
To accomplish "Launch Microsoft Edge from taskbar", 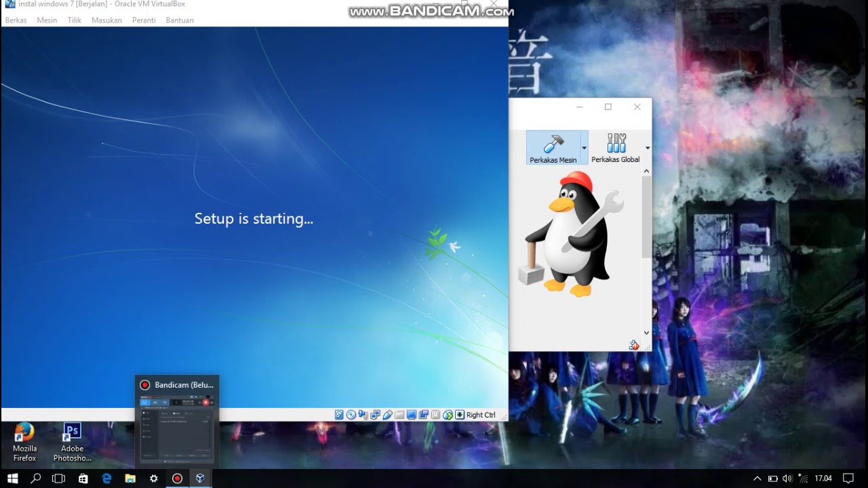I will click(x=106, y=479).
